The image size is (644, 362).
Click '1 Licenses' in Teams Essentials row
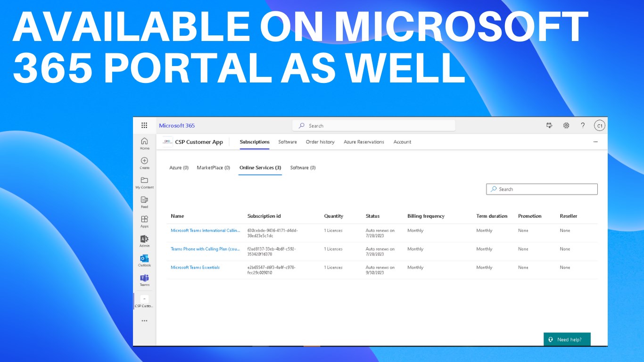pyautogui.click(x=333, y=267)
